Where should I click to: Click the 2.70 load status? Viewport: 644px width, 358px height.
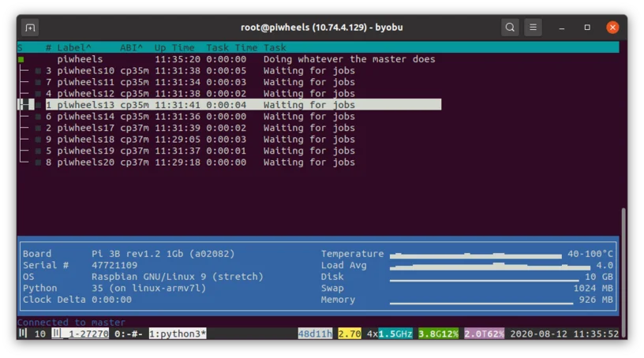coord(350,334)
